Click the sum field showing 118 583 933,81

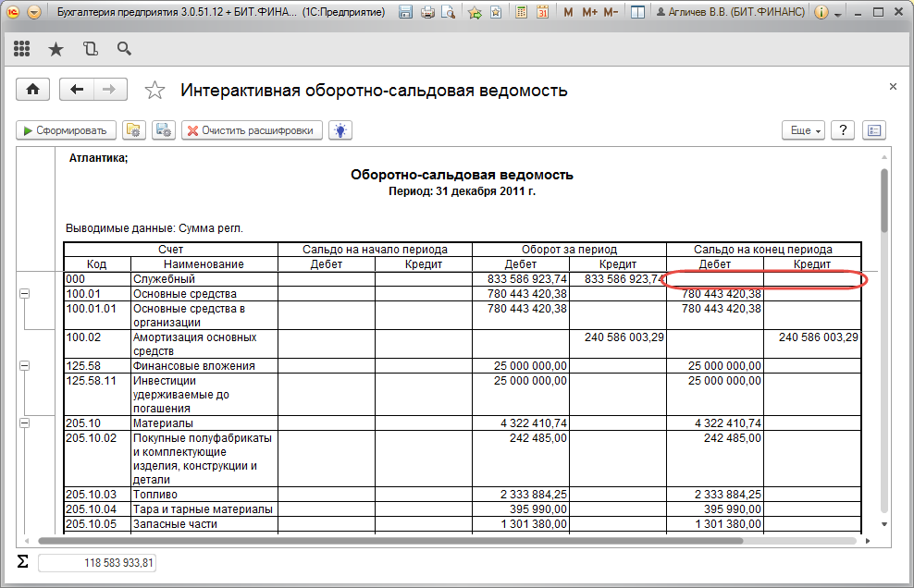(x=97, y=562)
